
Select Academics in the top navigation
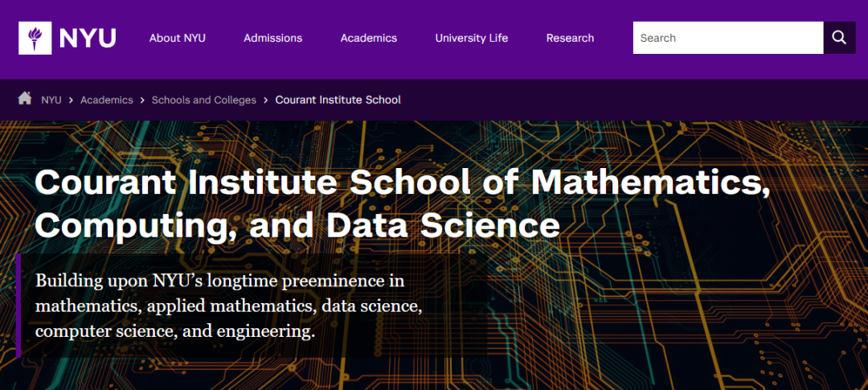pyautogui.click(x=368, y=38)
